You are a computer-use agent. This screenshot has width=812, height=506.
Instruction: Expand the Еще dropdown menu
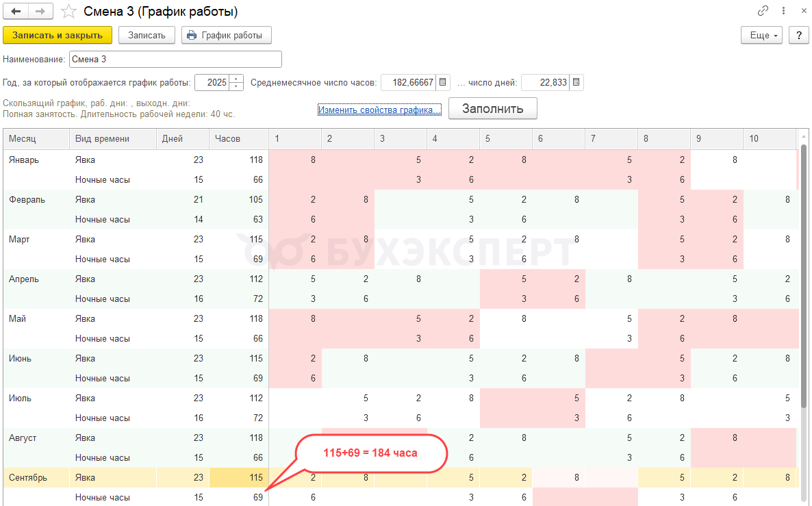pos(762,36)
